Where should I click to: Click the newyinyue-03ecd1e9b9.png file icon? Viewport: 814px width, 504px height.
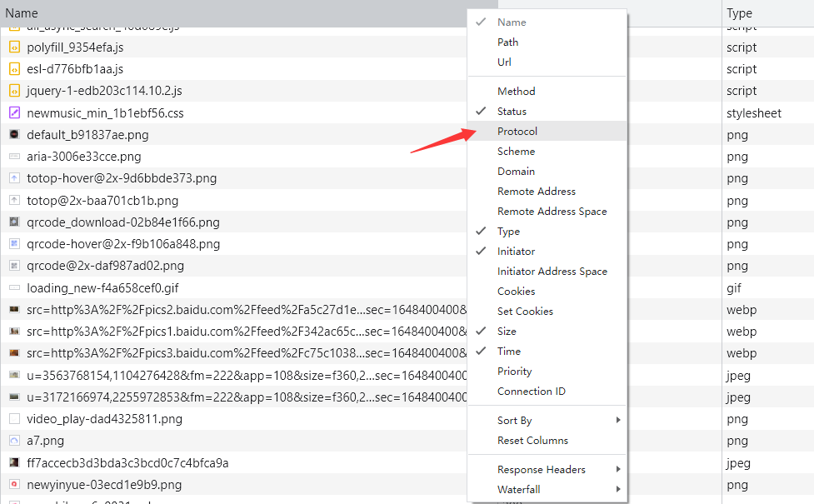14,484
